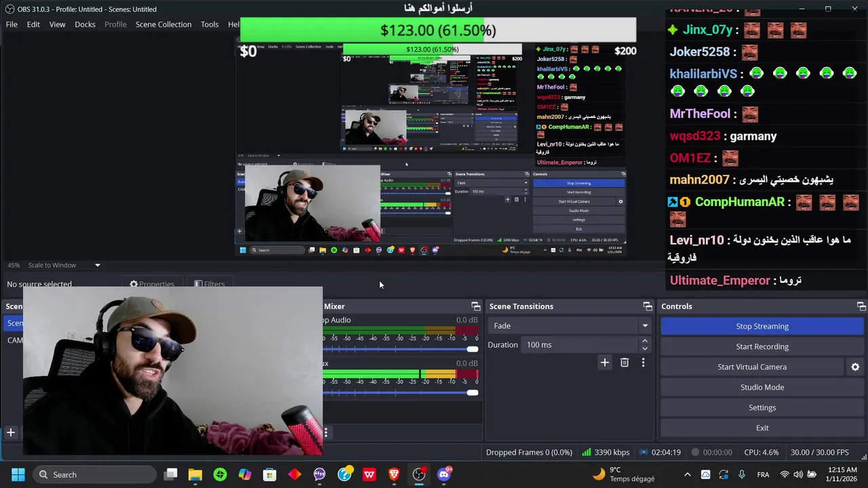This screenshot has height=488, width=868.
Task: Click Start Recording
Action: click(762, 346)
